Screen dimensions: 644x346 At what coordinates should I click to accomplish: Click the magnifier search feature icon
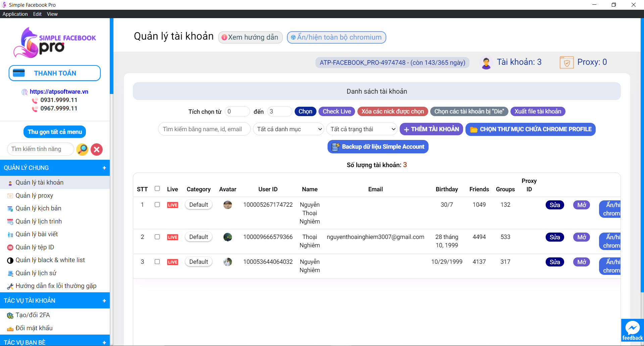82,149
